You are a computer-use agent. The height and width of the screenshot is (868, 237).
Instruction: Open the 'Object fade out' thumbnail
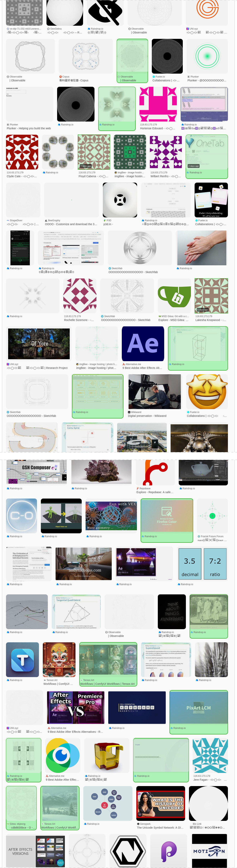click(x=61, y=516)
